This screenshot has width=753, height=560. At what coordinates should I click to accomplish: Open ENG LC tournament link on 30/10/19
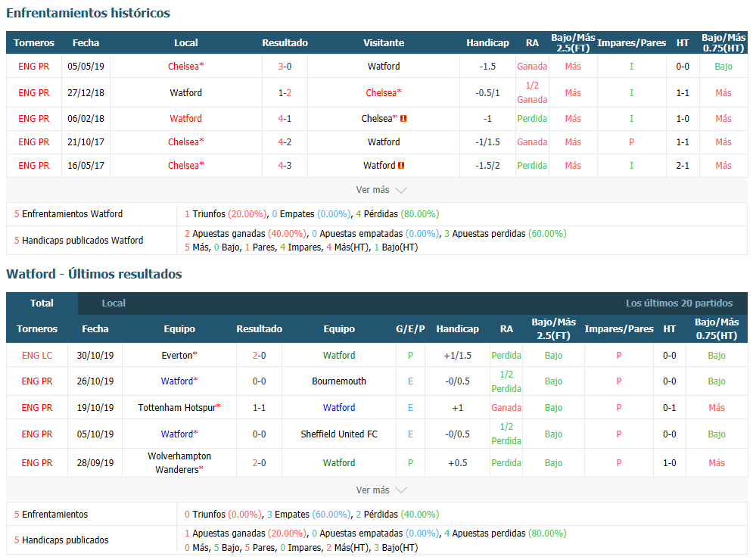click(x=37, y=356)
